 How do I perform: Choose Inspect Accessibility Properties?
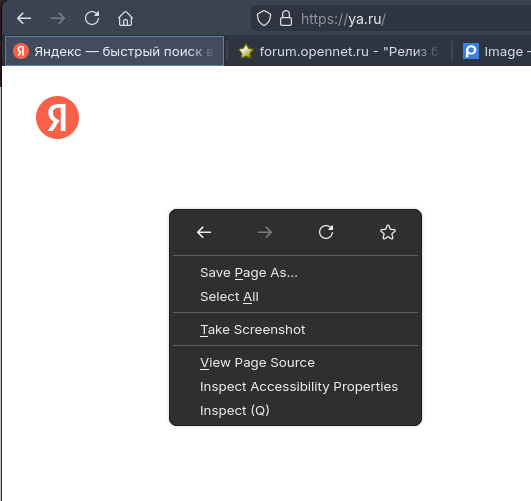(x=295, y=387)
